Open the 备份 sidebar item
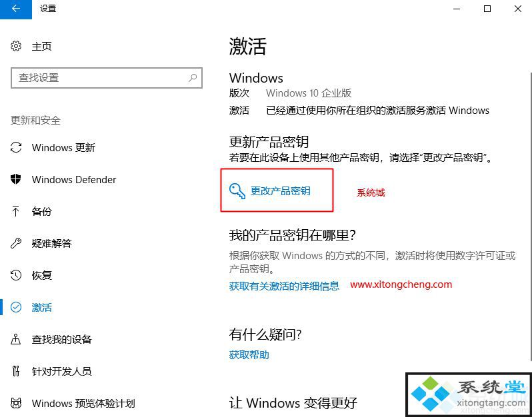 pos(42,211)
